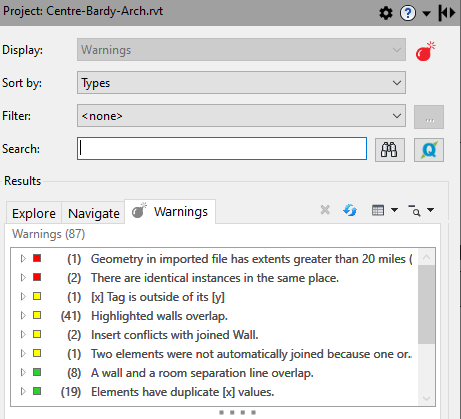The image size is (461, 419).
Task: Select 'A wall and a room separation line overlap.'
Action: [x=202, y=373]
